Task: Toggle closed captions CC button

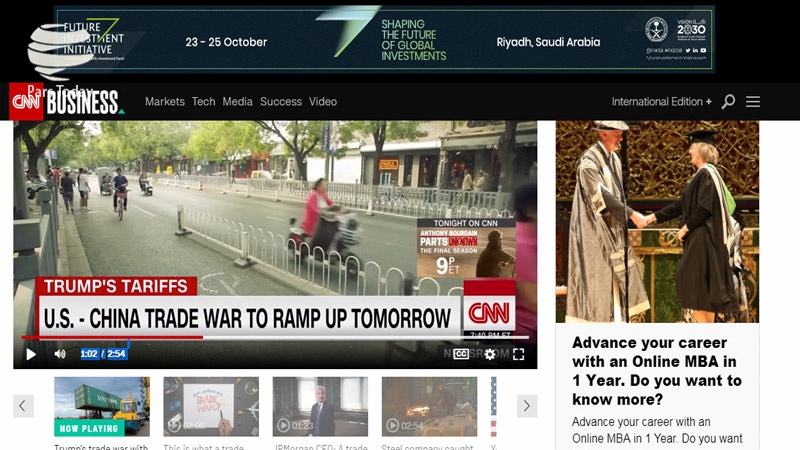Action: click(x=461, y=354)
